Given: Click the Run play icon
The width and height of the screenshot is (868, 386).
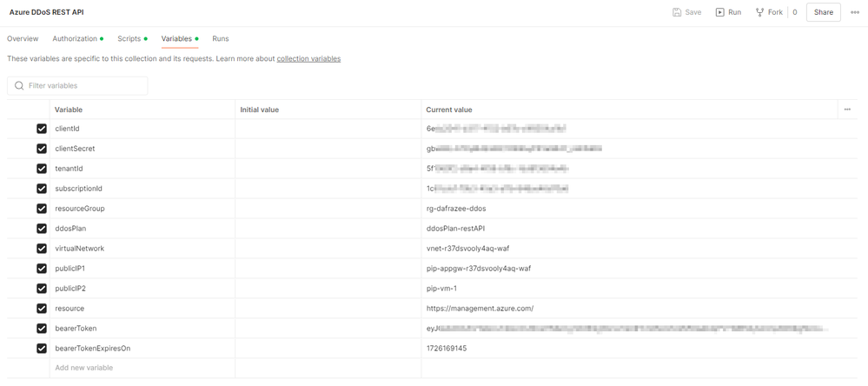Looking at the screenshot, I should coord(719,12).
